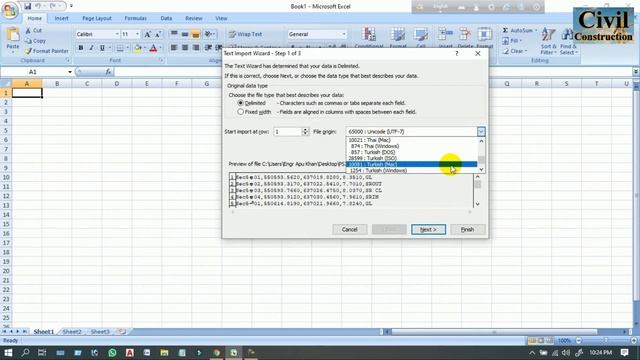
Task: Toggle Italic formatting
Action: click(91, 48)
